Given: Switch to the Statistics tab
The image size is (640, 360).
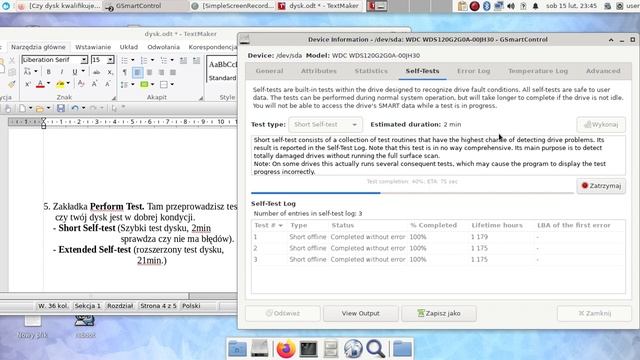Looking at the screenshot, I should [x=371, y=71].
